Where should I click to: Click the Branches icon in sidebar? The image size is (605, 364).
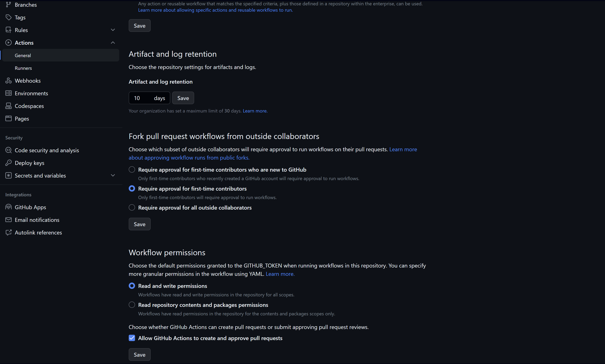click(x=9, y=5)
